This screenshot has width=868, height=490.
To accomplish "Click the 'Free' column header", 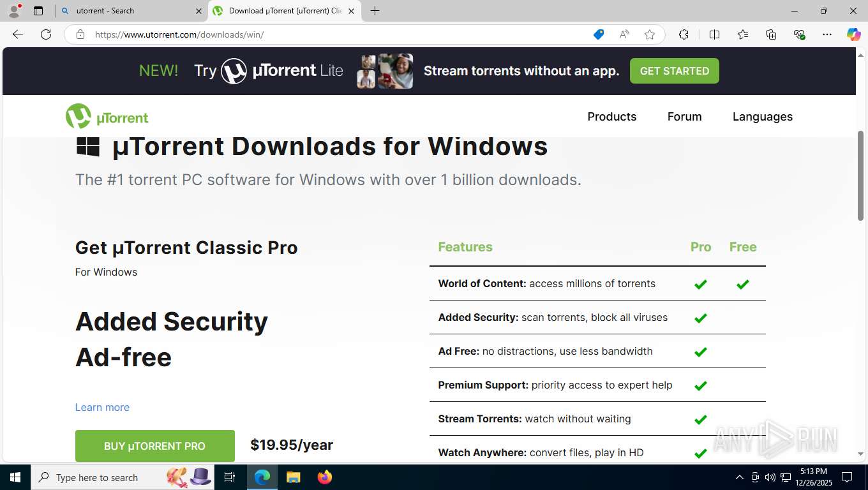I will 743,247.
